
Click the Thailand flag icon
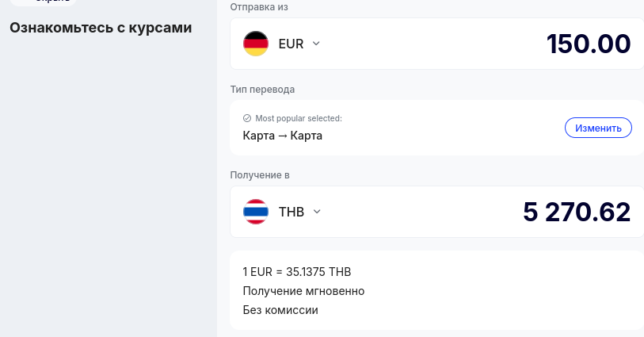[x=255, y=212]
